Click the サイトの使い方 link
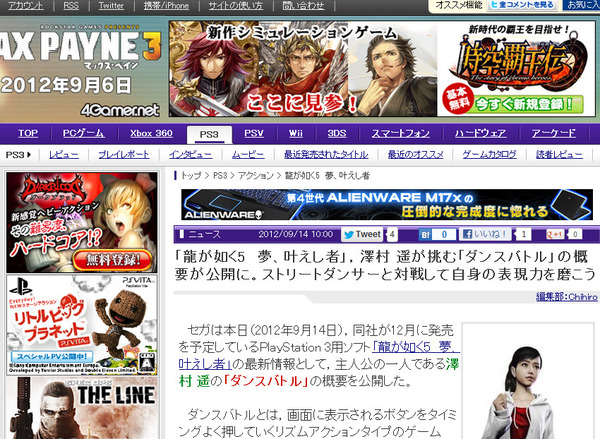Image resolution: width=600 pixels, height=439 pixels. click(x=236, y=5)
